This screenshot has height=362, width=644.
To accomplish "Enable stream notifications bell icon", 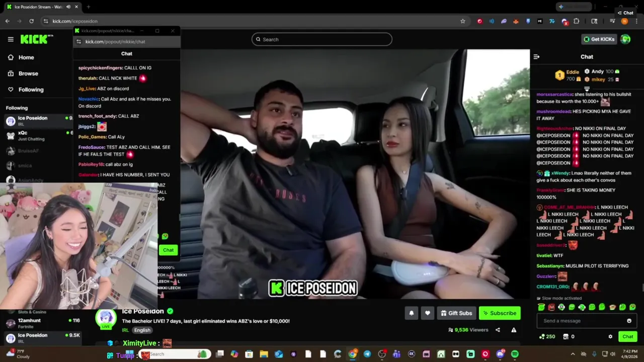I will [412, 313].
